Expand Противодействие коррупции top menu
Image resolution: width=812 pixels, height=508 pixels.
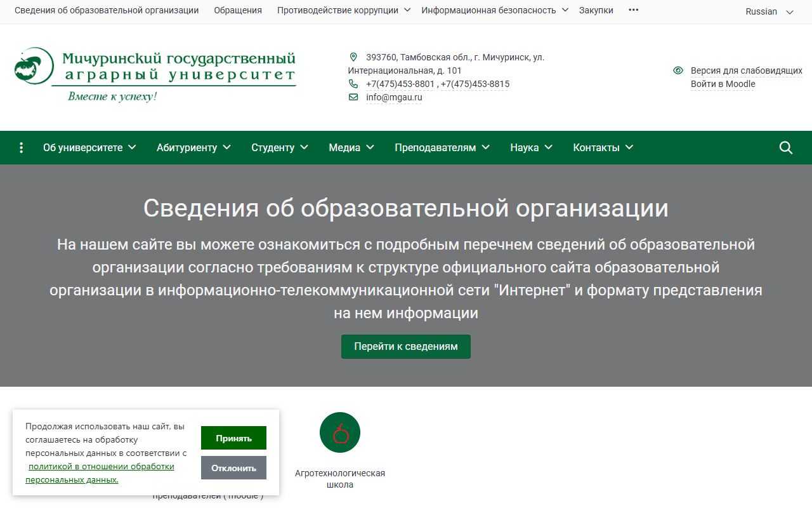(344, 10)
